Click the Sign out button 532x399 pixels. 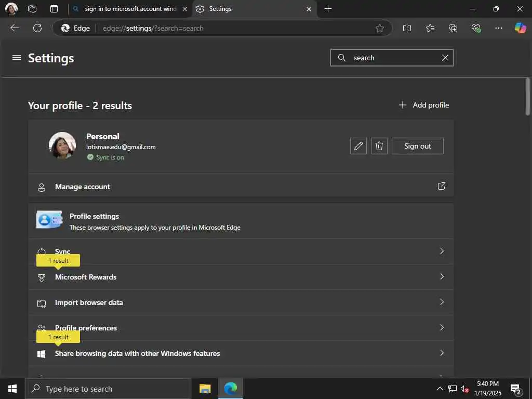point(417,146)
